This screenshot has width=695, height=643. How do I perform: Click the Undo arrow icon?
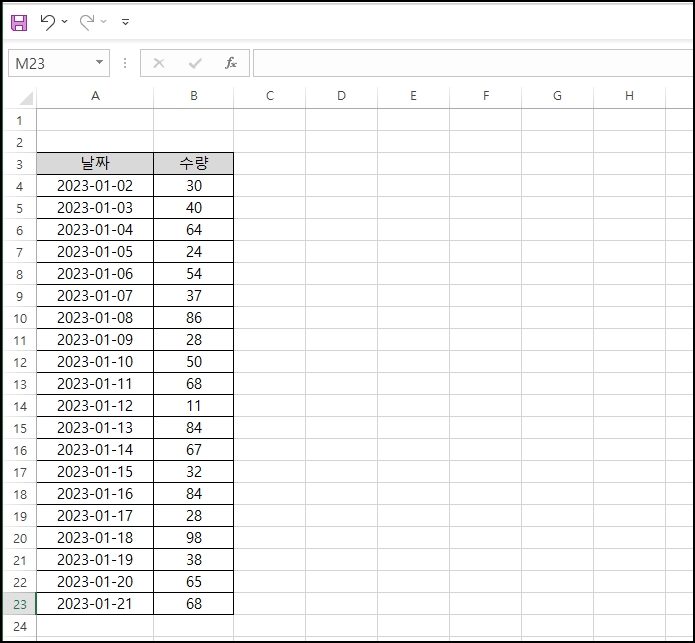47,22
